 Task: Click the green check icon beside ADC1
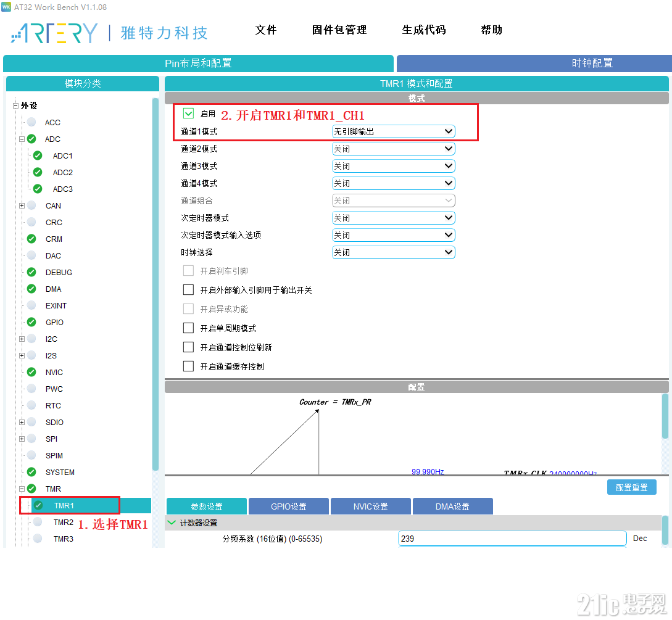(x=38, y=155)
